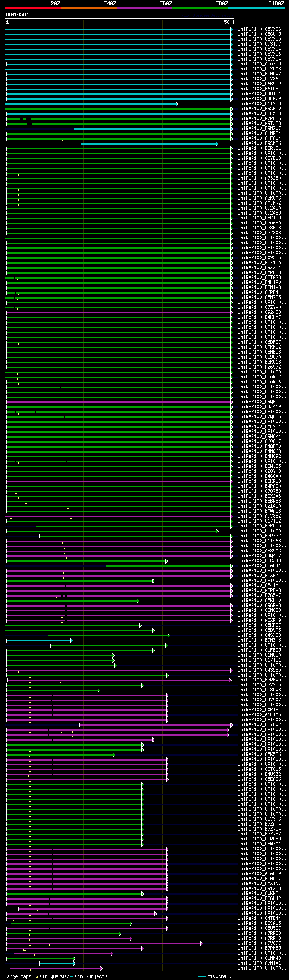The width and height of the screenshot is (289, 980).
Task: Click the green ~80% identity legend segment
Action: pos(200,8)
